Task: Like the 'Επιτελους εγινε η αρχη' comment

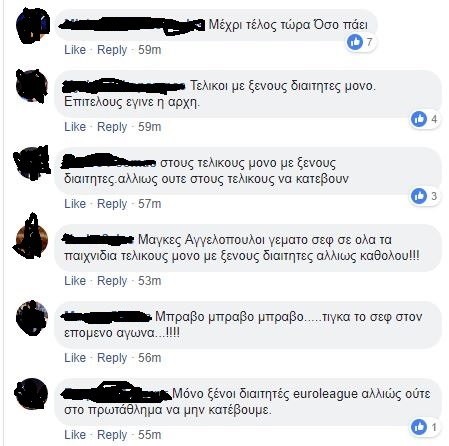Action: [75, 127]
